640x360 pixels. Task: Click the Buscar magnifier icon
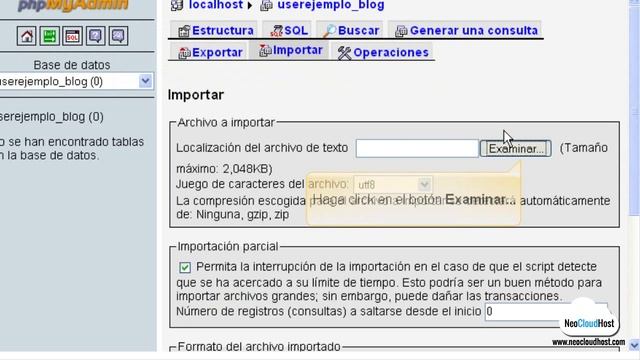(x=329, y=31)
